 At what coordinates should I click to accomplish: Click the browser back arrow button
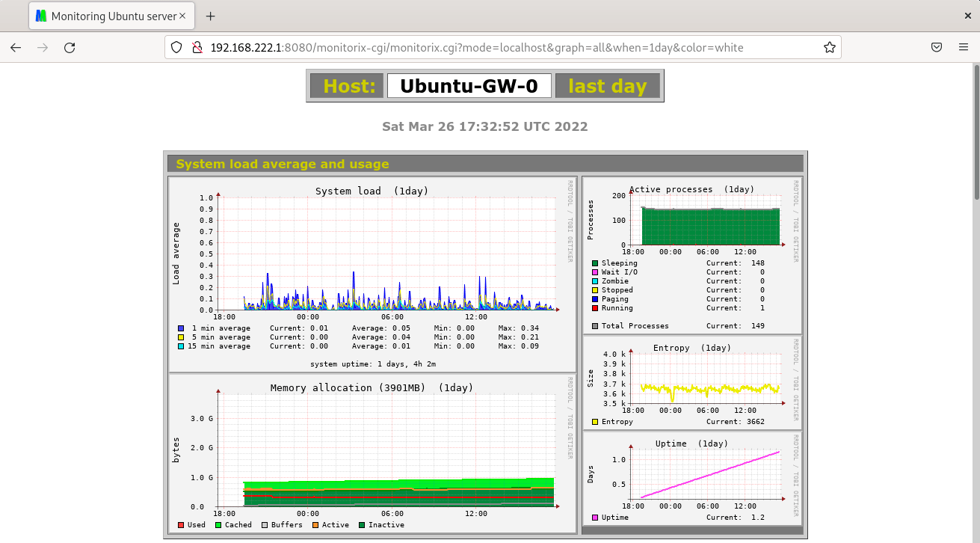pos(16,47)
